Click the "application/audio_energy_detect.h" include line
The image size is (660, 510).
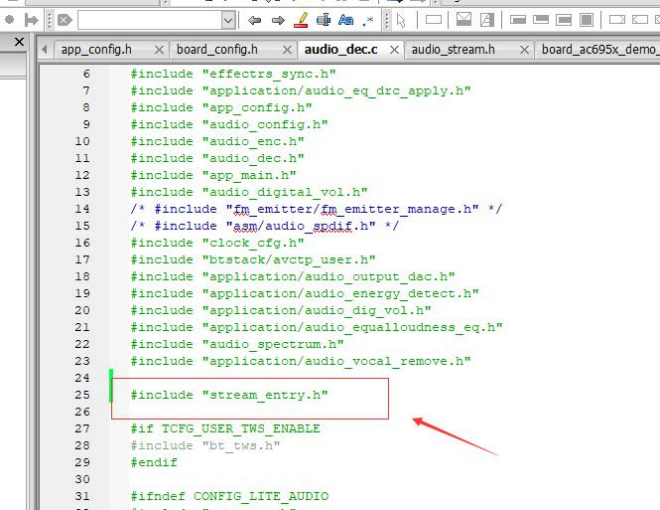[305, 293]
